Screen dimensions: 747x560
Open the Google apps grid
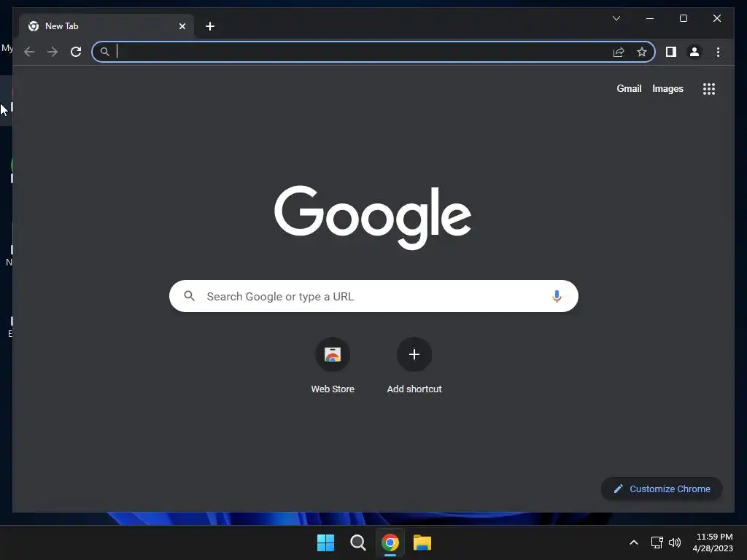coord(709,89)
